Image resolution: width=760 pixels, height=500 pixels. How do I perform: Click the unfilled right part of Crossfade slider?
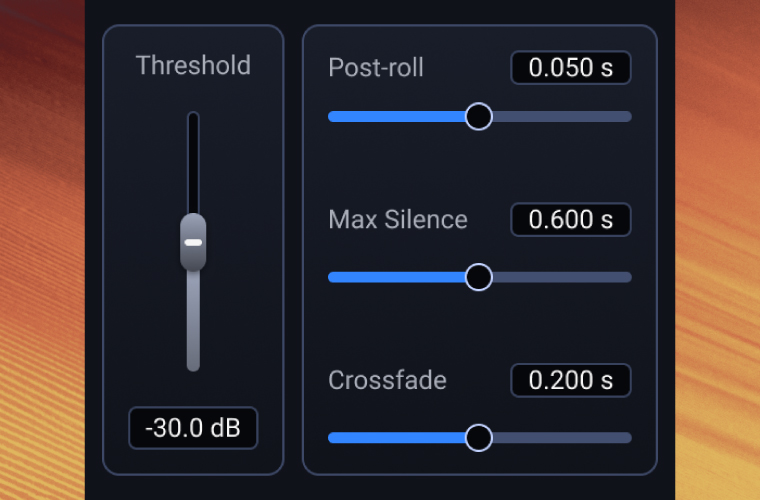[560, 437]
